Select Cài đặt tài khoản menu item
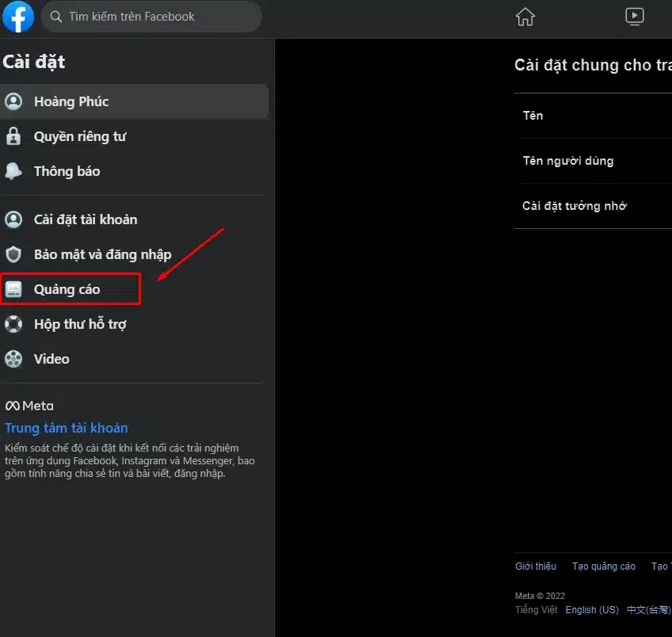 (86, 219)
